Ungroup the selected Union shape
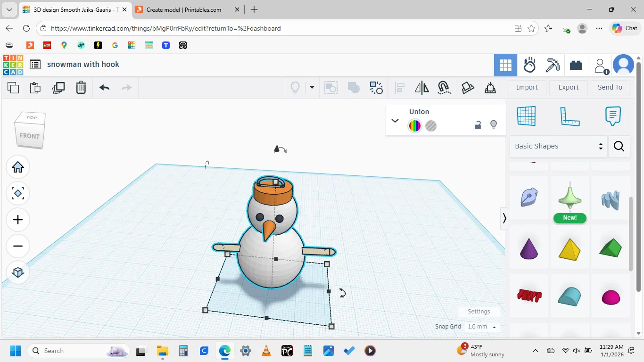 (x=376, y=88)
